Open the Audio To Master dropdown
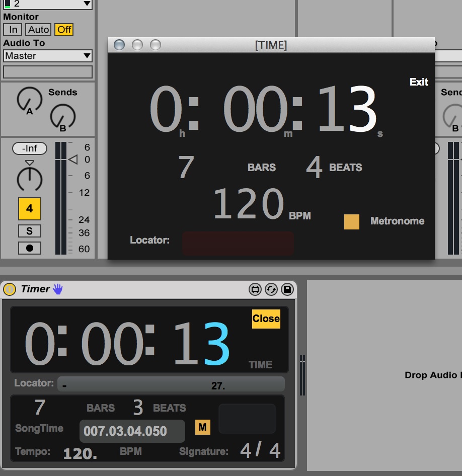 [48, 56]
